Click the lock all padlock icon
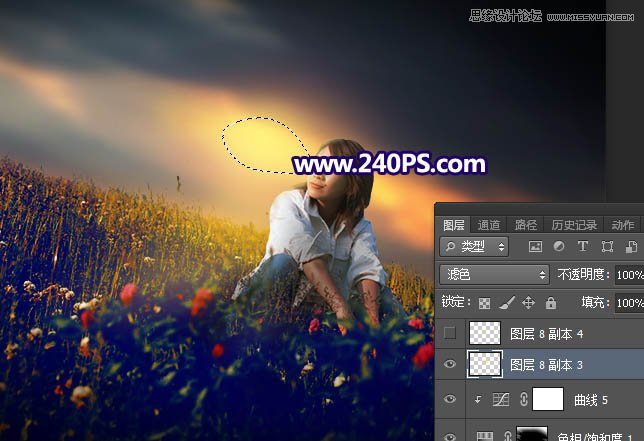 (x=549, y=302)
